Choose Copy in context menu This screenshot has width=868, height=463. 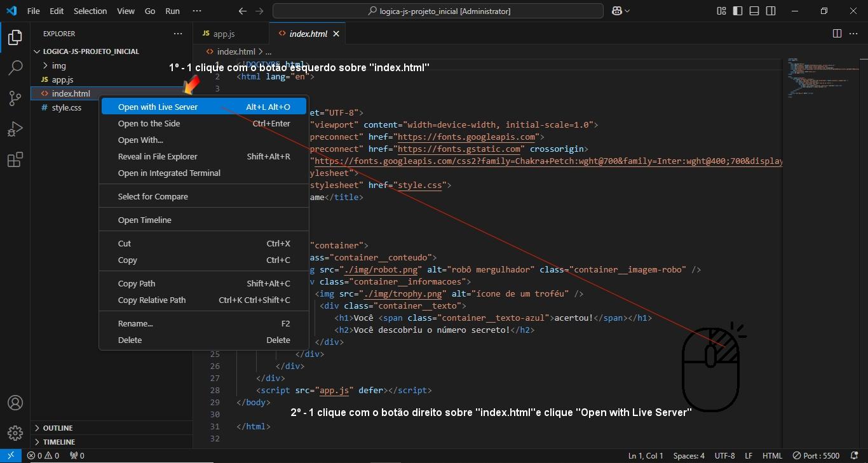[x=203, y=260]
